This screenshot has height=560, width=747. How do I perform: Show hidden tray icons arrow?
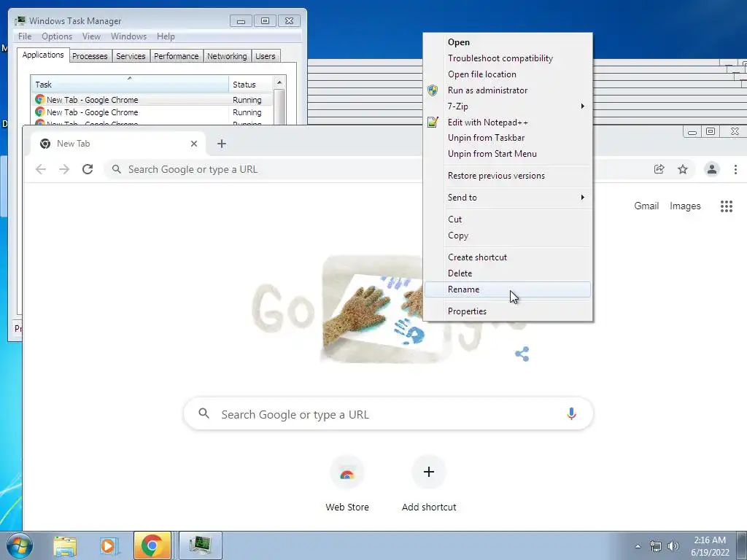point(638,546)
